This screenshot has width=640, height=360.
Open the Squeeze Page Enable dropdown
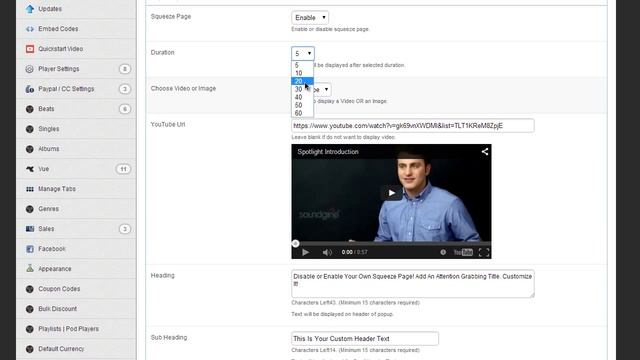[310, 18]
